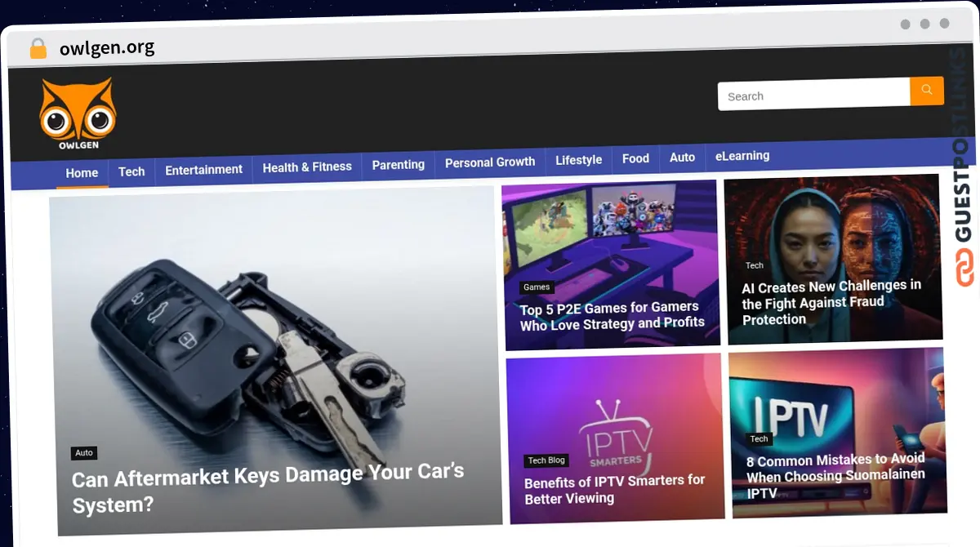980x547 pixels.
Task: Click the Owlgen owl logo
Action: coord(78,115)
